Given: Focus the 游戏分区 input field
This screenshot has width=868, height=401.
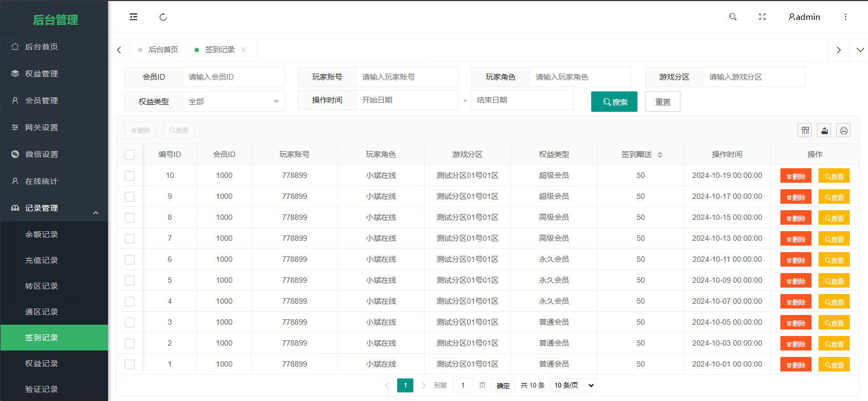Looking at the screenshot, I should click(x=755, y=77).
